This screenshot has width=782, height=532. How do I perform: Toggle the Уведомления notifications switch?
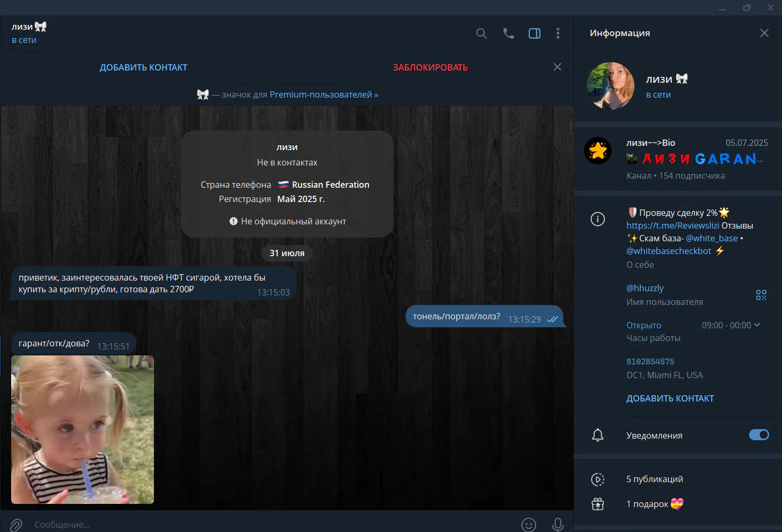759,435
